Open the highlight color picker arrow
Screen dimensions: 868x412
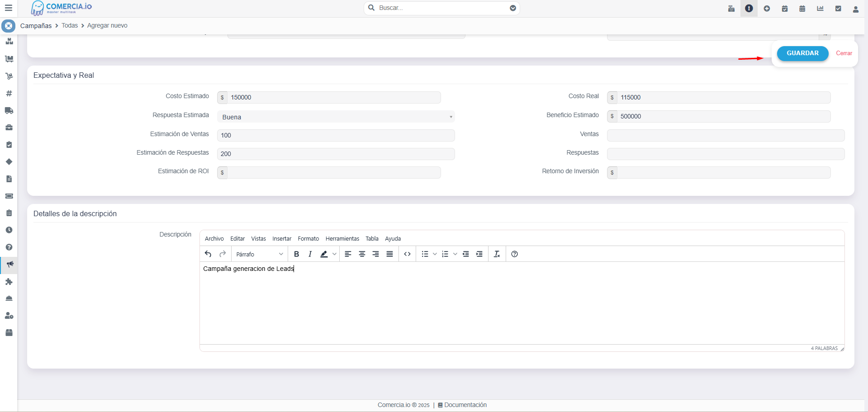334,254
